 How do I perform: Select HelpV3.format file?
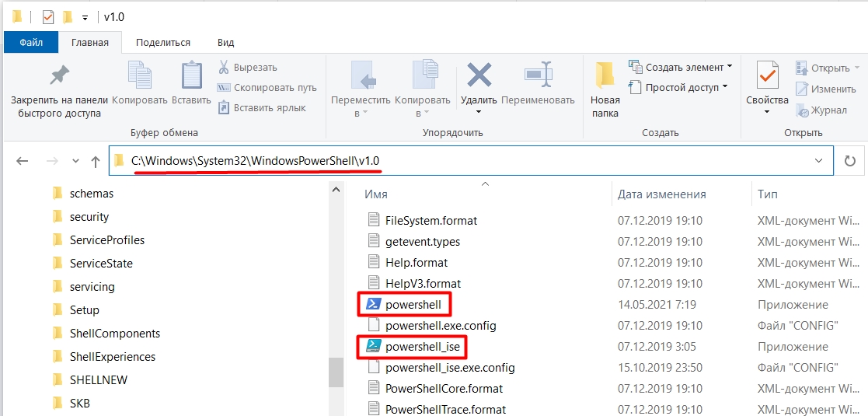tap(414, 284)
